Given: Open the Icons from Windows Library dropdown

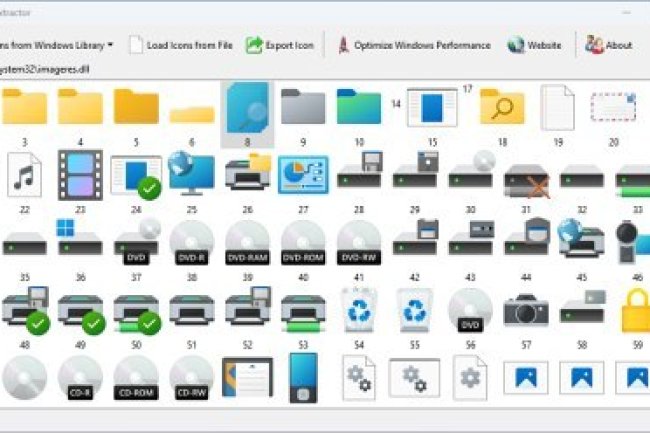Looking at the screenshot, I should click(x=60, y=45).
